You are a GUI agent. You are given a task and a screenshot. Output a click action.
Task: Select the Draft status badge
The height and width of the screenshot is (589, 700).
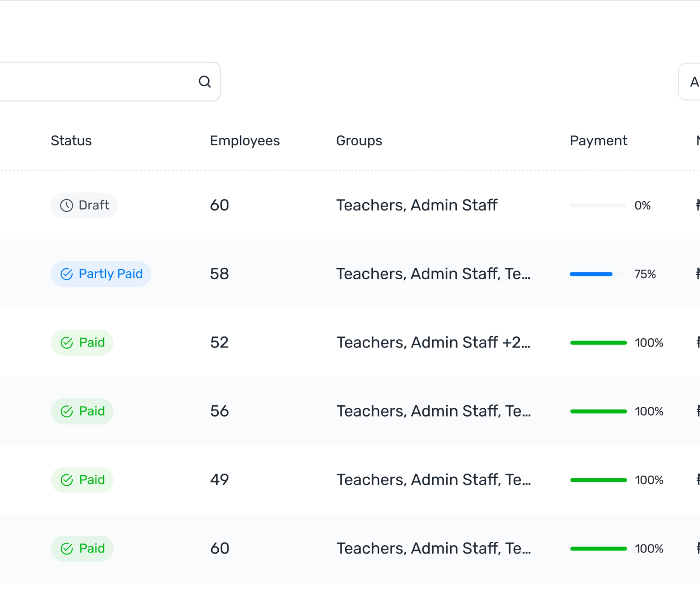[x=84, y=205]
